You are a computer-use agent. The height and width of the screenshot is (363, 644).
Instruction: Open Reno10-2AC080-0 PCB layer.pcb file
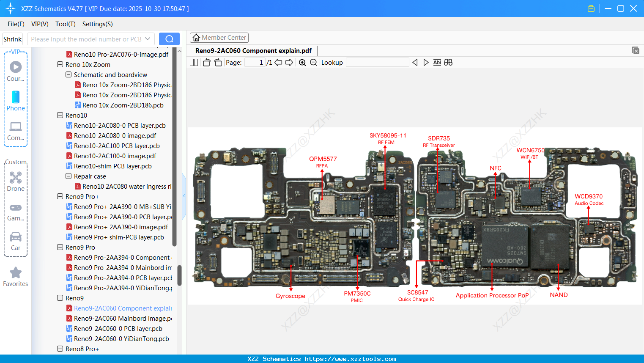[x=116, y=126]
